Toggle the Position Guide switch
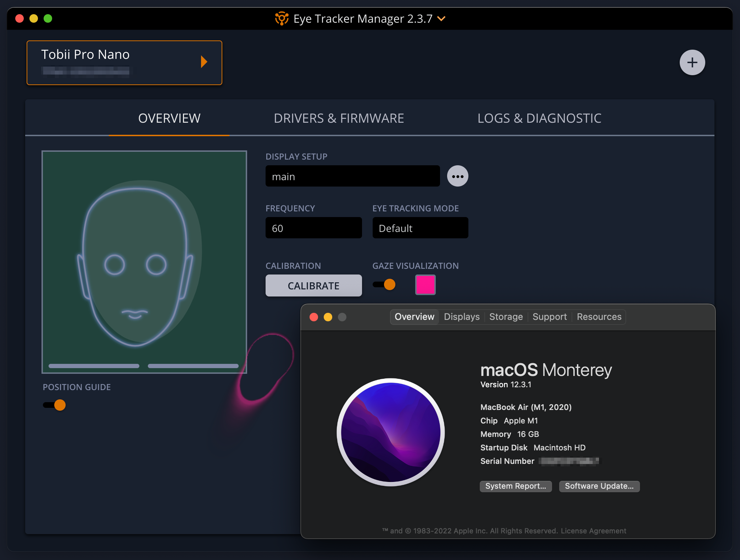The height and width of the screenshot is (560, 740). (x=54, y=405)
